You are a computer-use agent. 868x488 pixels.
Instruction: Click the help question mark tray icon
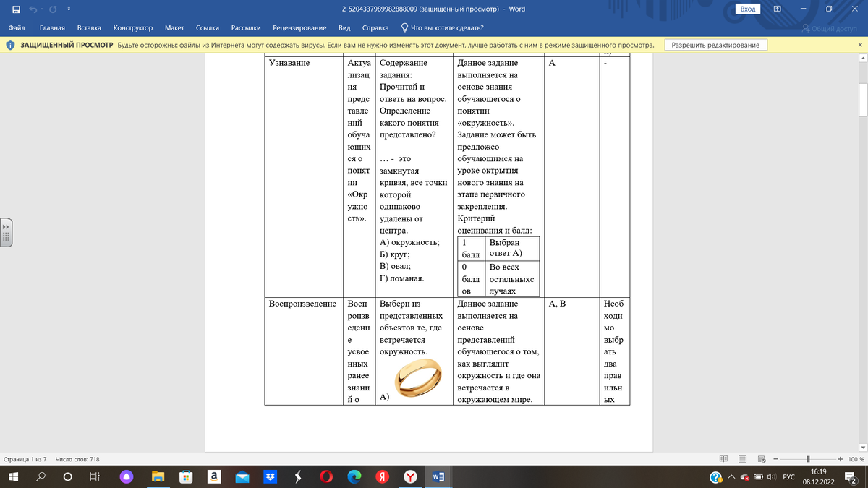click(x=715, y=477)
